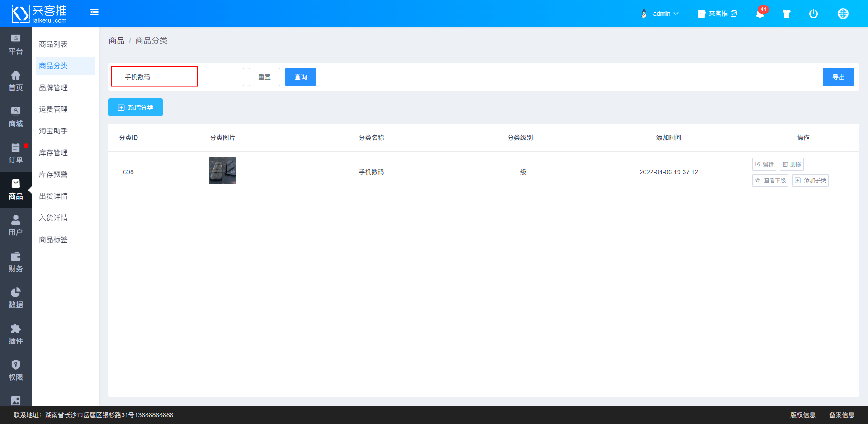Select the 商品 products section
868x424 pixels.
click(x=16, y=190)
